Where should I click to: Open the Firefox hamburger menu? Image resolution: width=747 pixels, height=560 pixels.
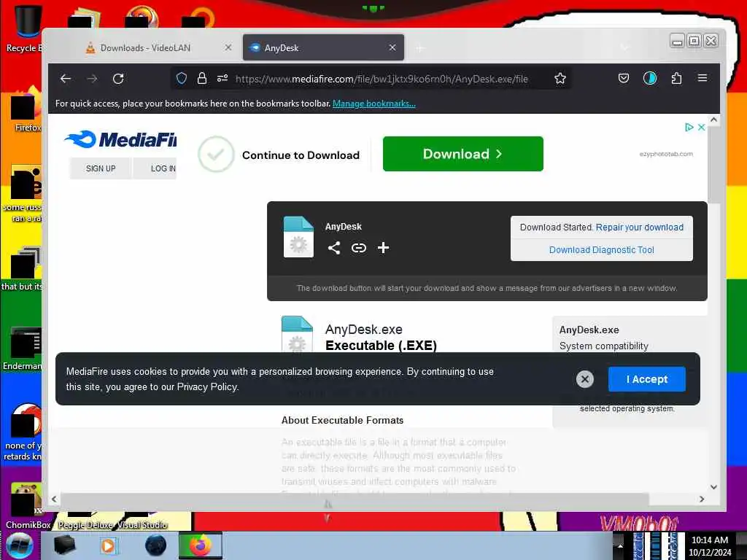pos(703,78)
